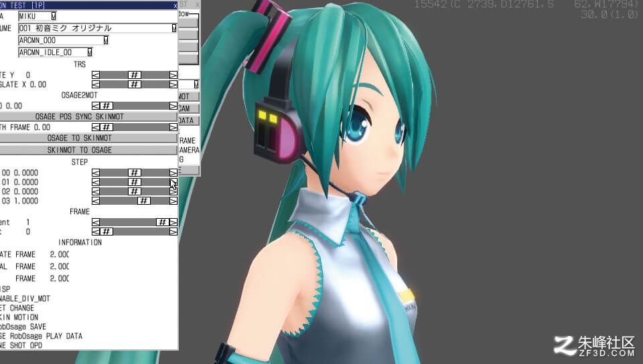Click left arrow on the TE Y slider row
The width and height of the screenshot is (643, 364).
pyautogui.click(x=96, y=75)
